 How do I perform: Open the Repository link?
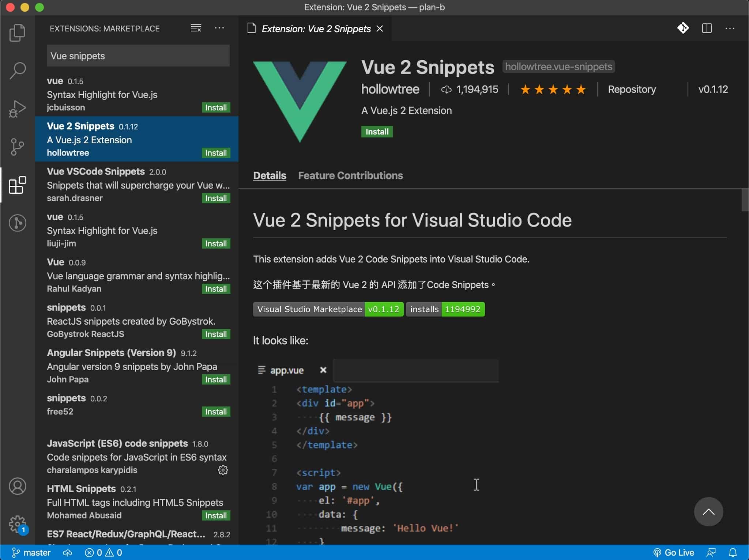[632, 90]
